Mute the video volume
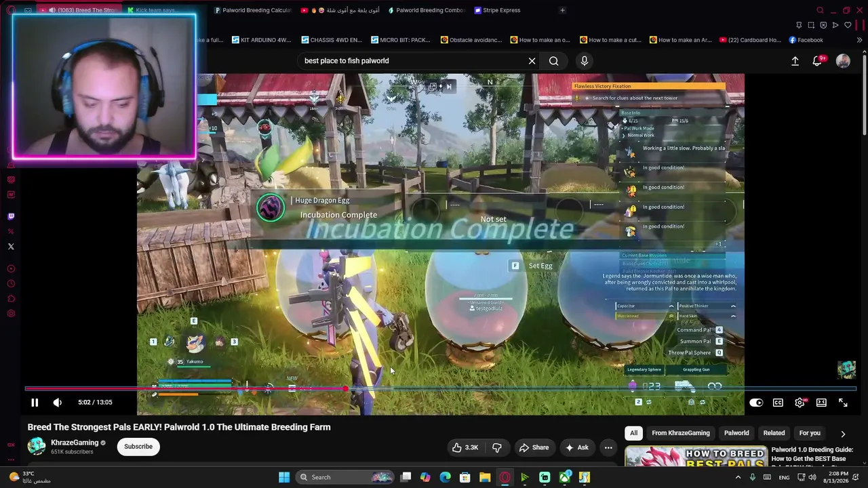The height and width of the screenshot is (488, 868). pos(58,403)
